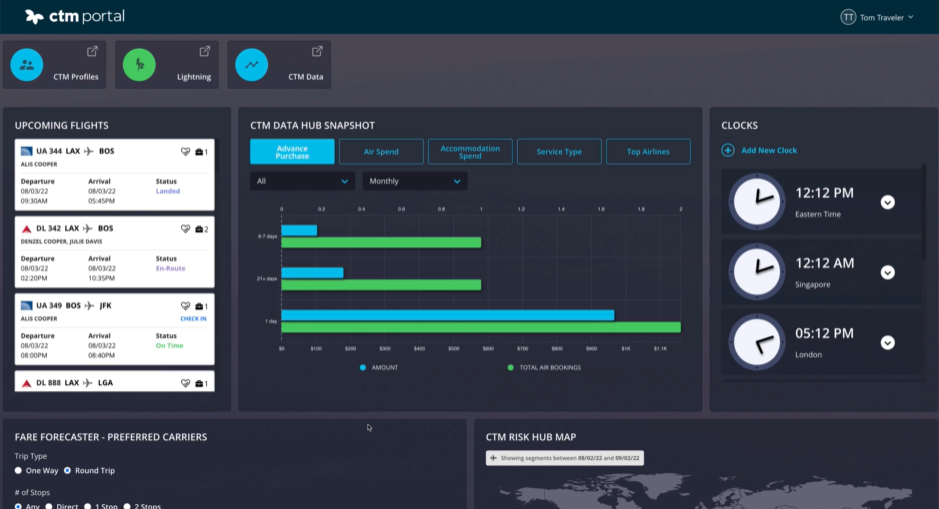This screenshot has height=509, width=939.
Task: Expand the Eastern Time clock options
Action: pyautogui.click(x=887, y=202)
